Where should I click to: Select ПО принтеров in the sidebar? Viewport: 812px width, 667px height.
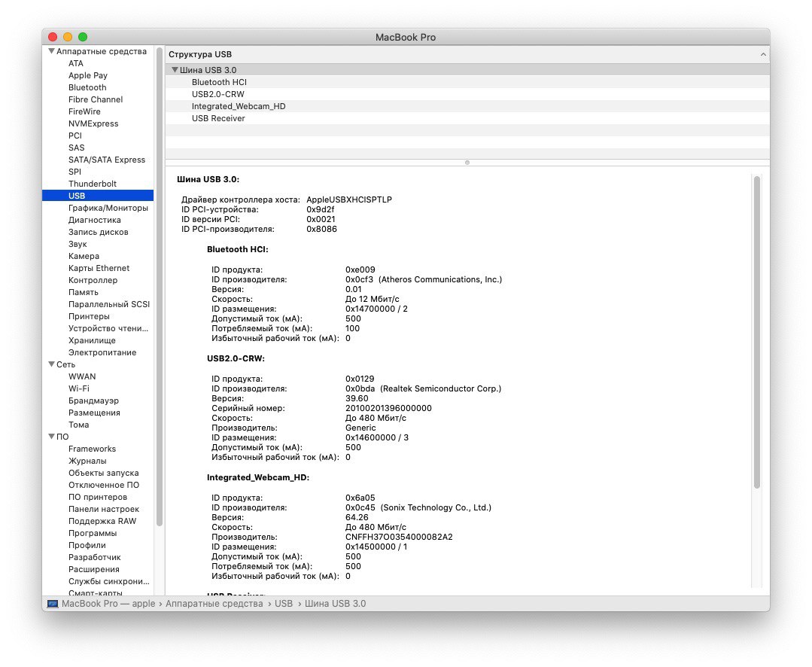pos(97,497)
